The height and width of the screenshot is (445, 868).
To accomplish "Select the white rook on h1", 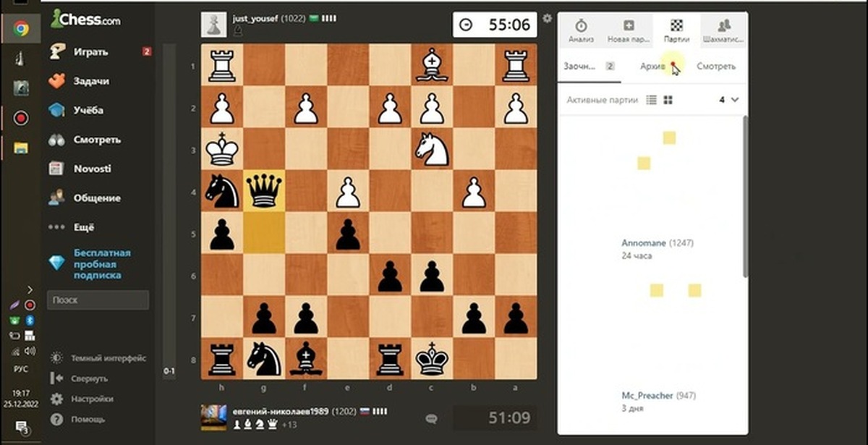I will [222, 65].
